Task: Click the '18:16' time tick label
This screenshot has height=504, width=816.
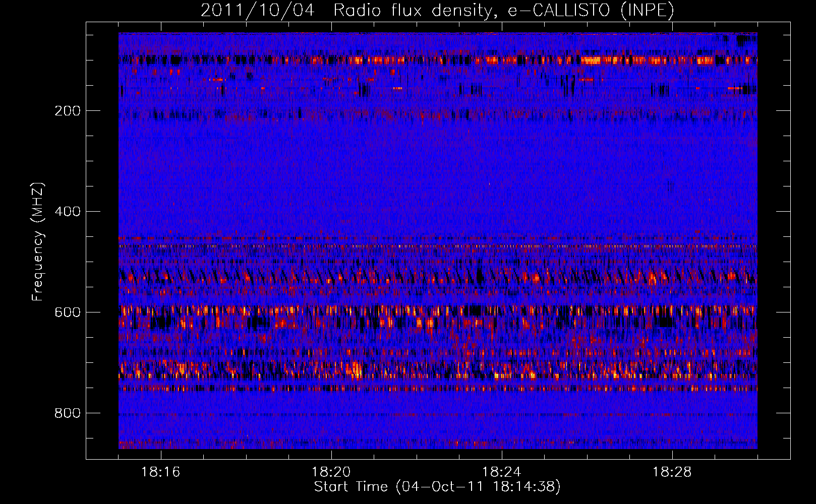Action: click(161, 472)
